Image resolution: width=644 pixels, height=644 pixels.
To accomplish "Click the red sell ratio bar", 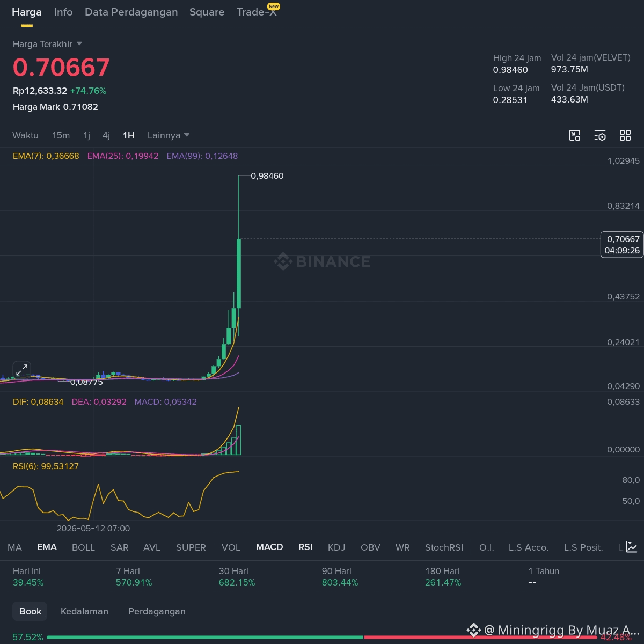I will (x=480, y=637).
